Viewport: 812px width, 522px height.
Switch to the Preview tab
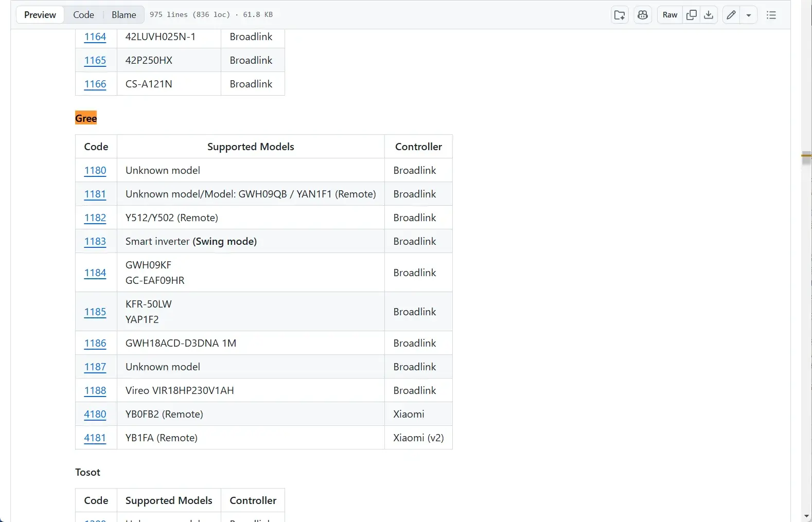pyautogui.click(x=40, y=15)
